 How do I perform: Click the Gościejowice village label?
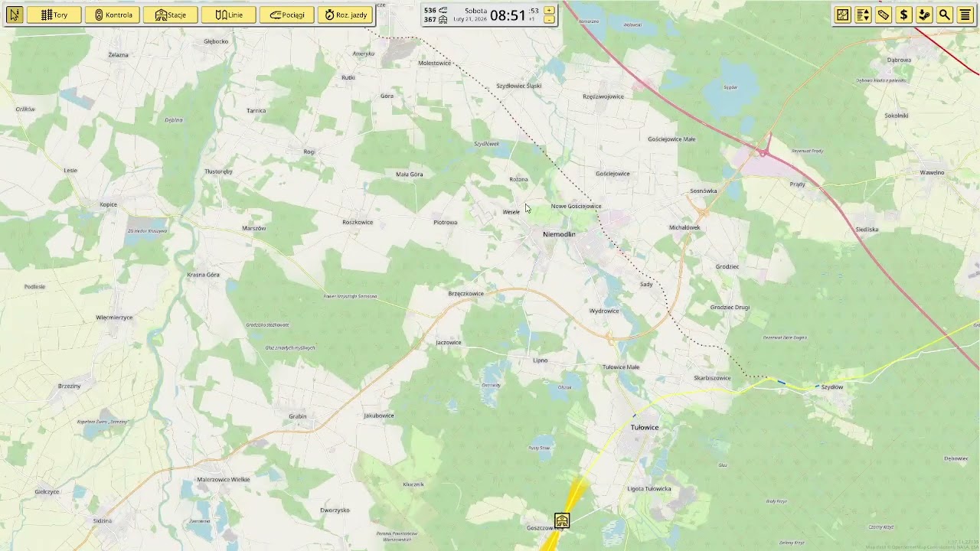click(x=612, y=174)
